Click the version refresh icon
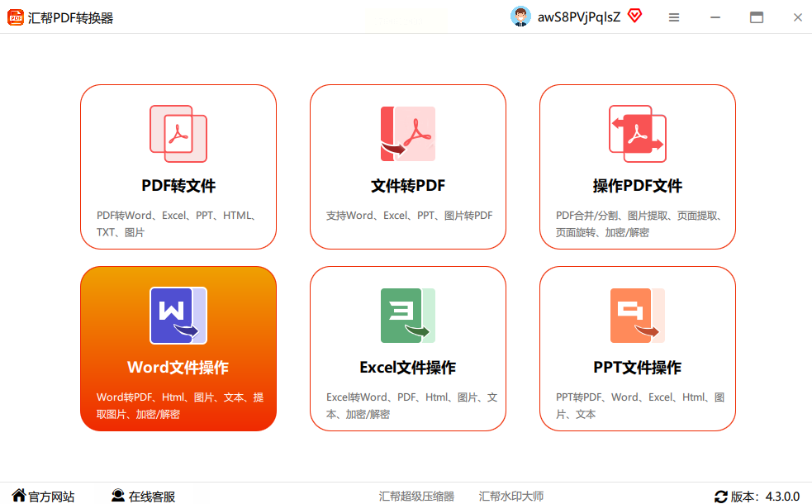812x504 pixels. pyautogui.click(x=720, y=496)
